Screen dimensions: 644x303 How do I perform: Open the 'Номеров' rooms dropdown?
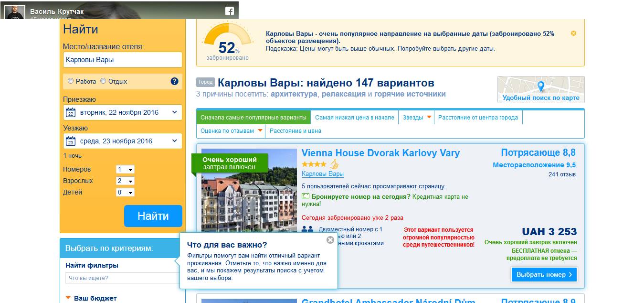125,170
